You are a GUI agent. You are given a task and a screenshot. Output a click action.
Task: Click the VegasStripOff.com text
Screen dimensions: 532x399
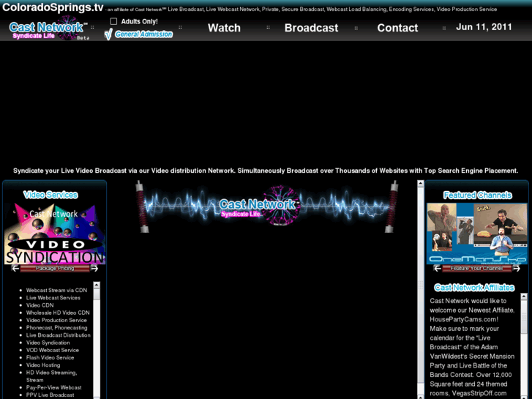(479, 393)
